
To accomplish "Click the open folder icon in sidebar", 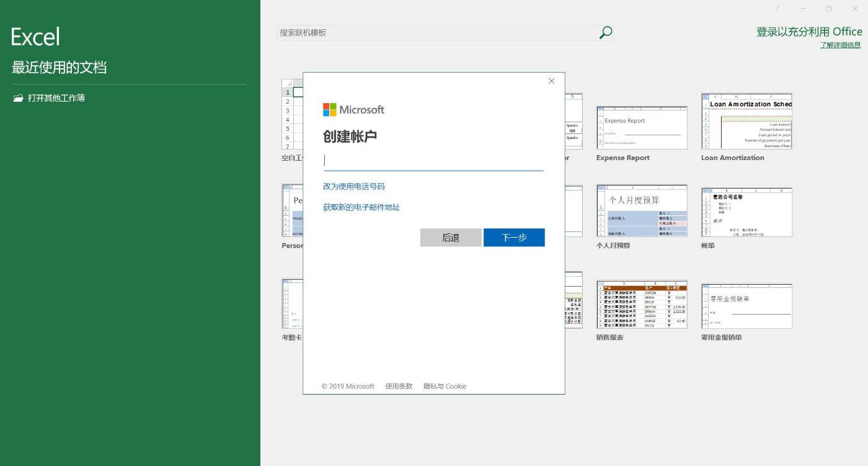I will (18, 98).
